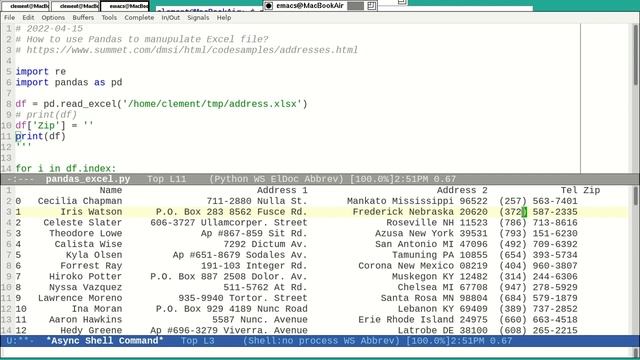Click 'Hedy Greene' in the output
The width and height of the screenshot is (640, 360).
(91, 330)
